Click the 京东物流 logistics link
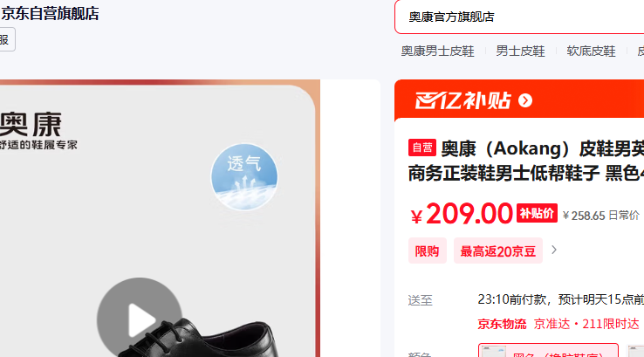The height and width of the screenshot is (357, 644). click(x=502, y=324)
